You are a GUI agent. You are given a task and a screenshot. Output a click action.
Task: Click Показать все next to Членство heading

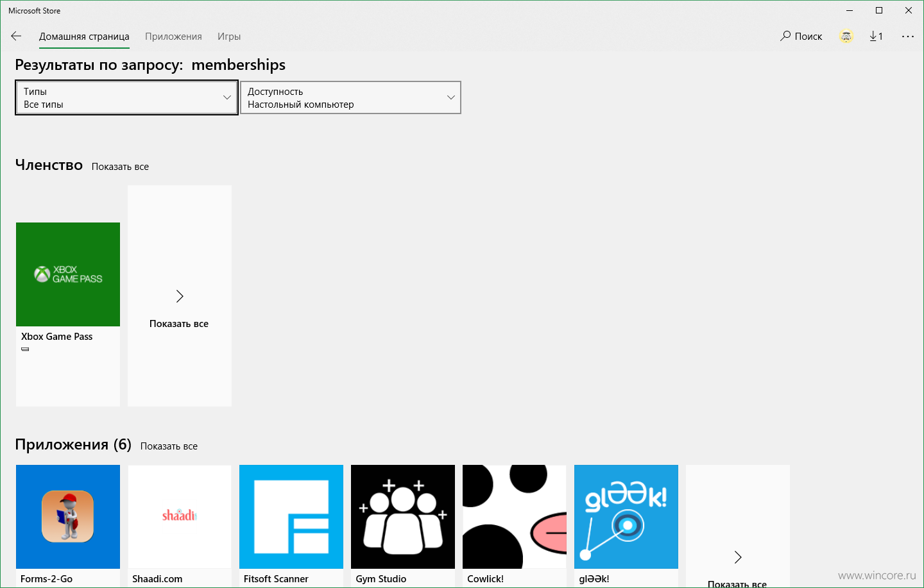coord(120,167)
